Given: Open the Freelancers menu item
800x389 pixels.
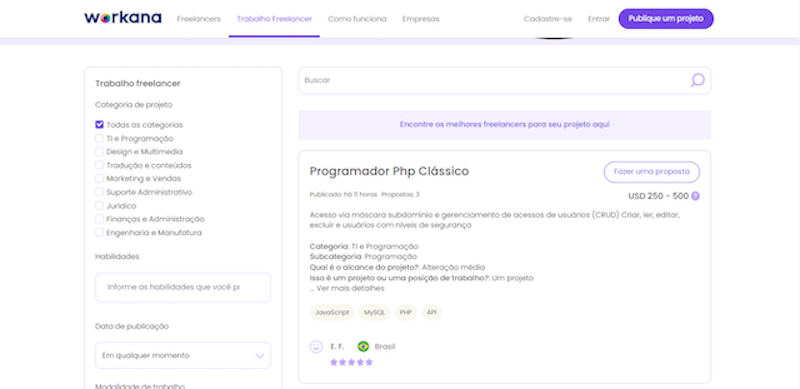Looking at the screenshot, I should [x=198, y=19].
